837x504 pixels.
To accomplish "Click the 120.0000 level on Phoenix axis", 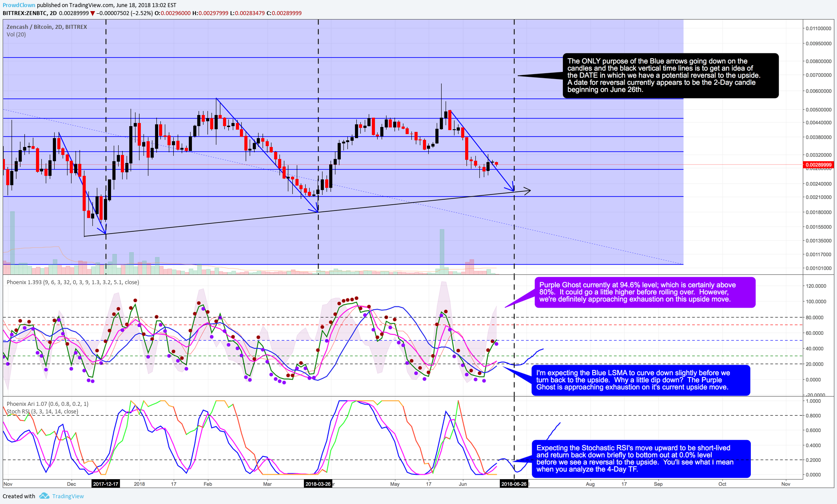I will point(816,286).
